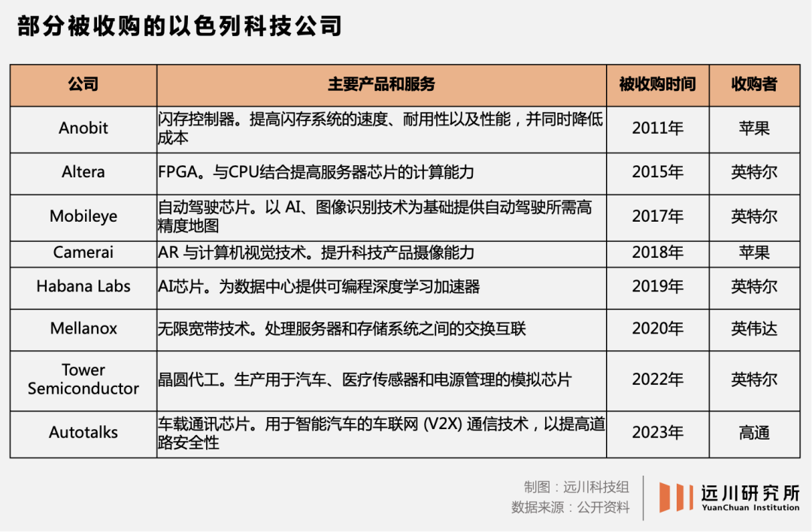Click the Autotalks company cell
This screenshot has width=812, height=532.
(x=83, y=433)
